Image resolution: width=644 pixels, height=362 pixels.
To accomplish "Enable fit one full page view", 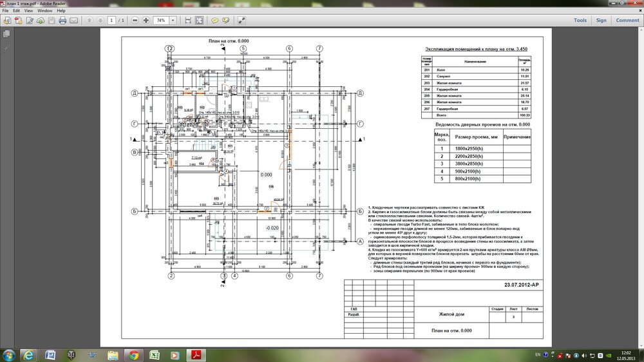I will [x=200, y=21].
